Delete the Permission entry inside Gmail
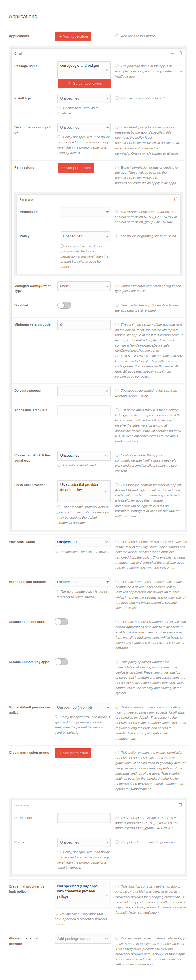 [175, 199]
